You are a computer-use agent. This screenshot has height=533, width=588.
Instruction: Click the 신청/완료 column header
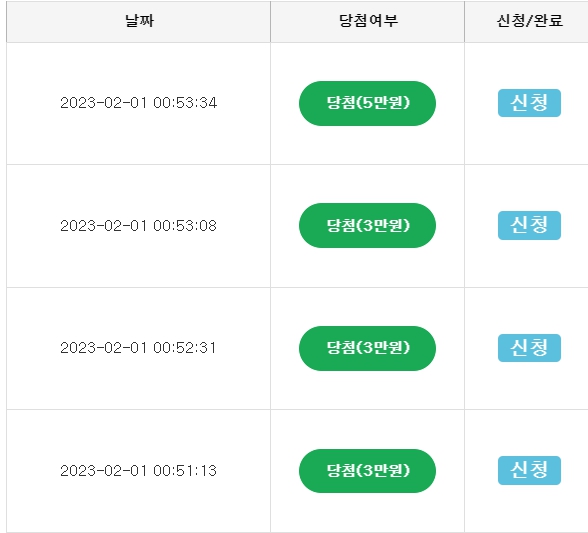[529, 21]
